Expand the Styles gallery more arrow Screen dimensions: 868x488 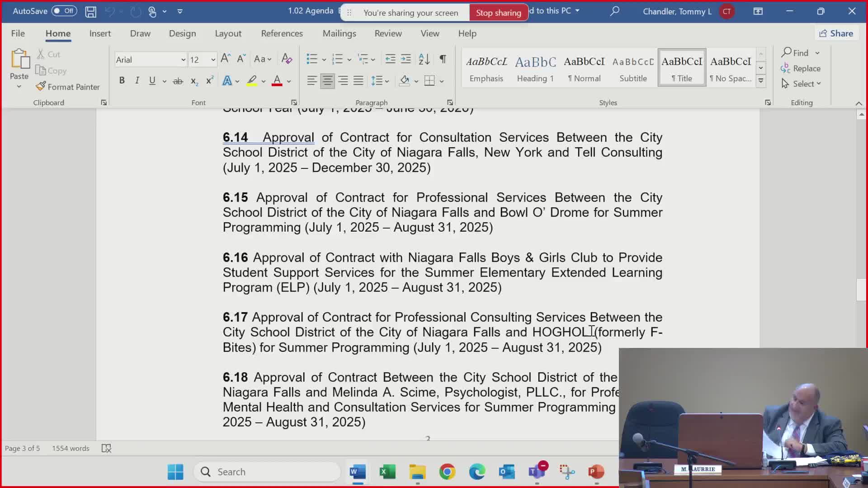761,81
